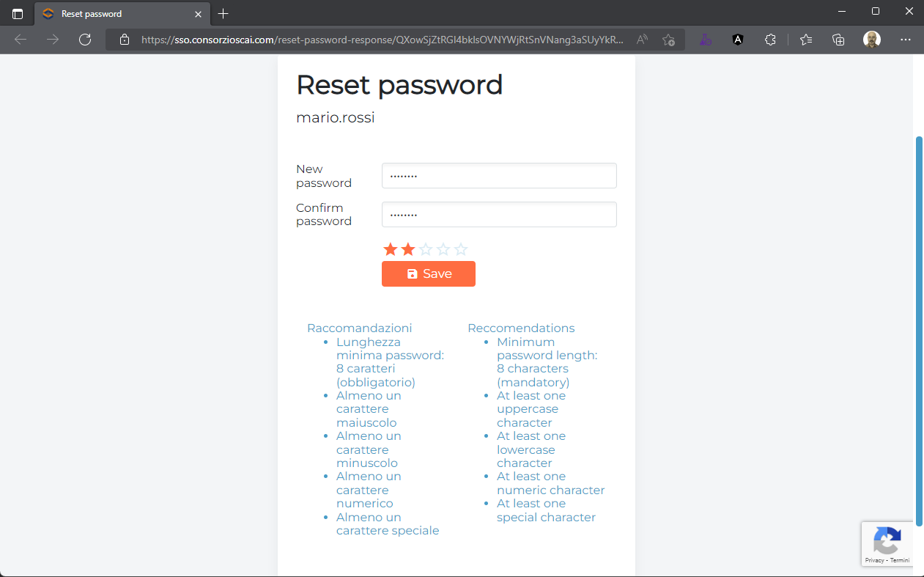Open the Settings and more menu
Screen dimensions: 924x577
[906, 40]
